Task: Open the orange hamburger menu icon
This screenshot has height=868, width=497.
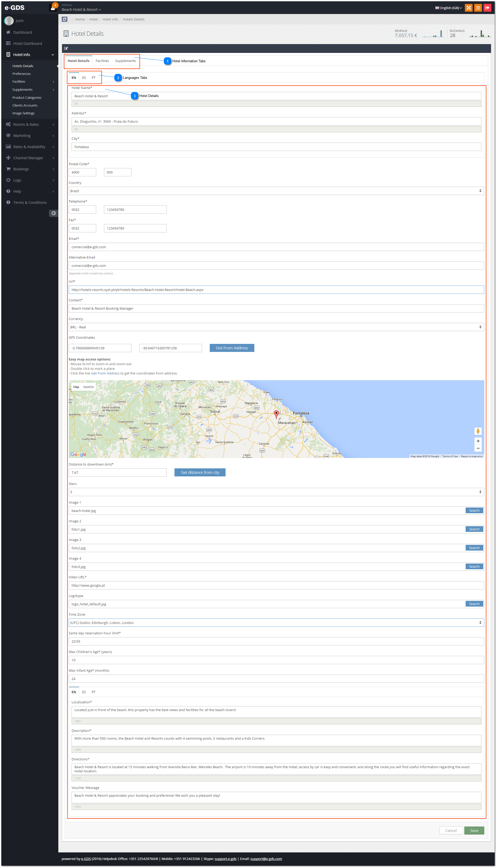Action: 478,8
